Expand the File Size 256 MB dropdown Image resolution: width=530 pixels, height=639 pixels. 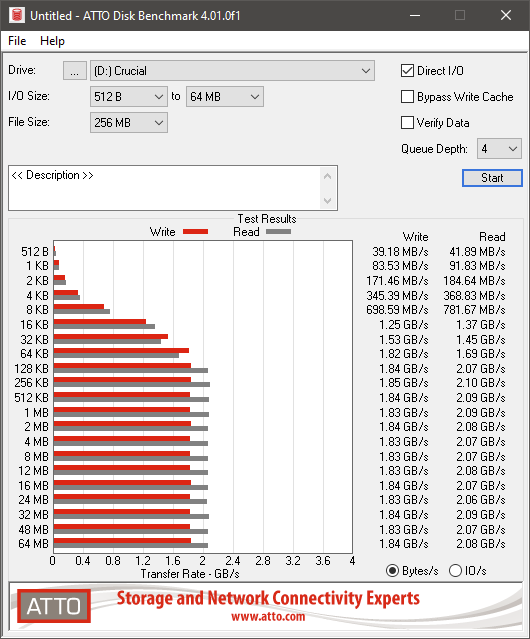129,123
